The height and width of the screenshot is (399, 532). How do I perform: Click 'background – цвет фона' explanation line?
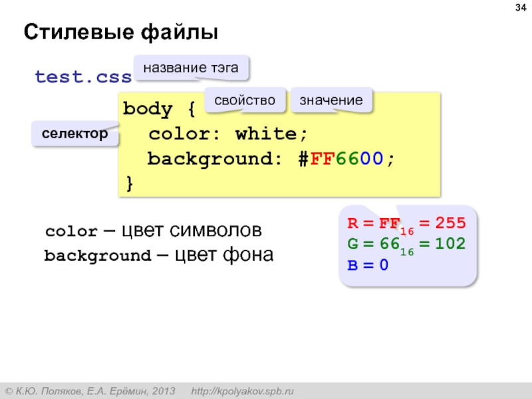[159, 255]
